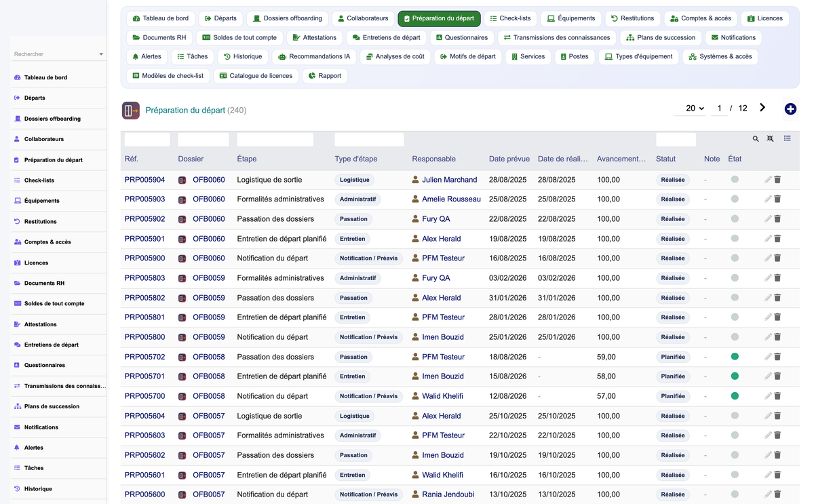
Task: Click the Statut filter field
Action: [x=676, y=140]
